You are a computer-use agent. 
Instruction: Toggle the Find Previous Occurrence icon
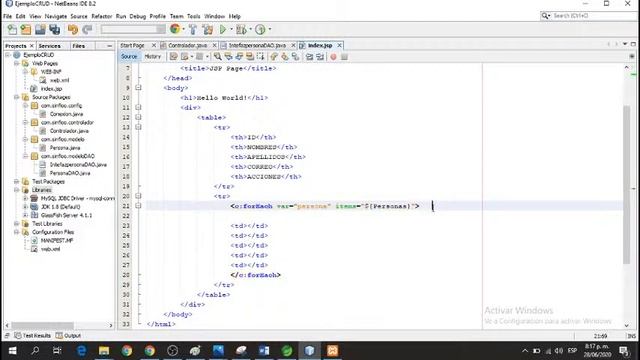pyautogui.click(x=228, y=57)
